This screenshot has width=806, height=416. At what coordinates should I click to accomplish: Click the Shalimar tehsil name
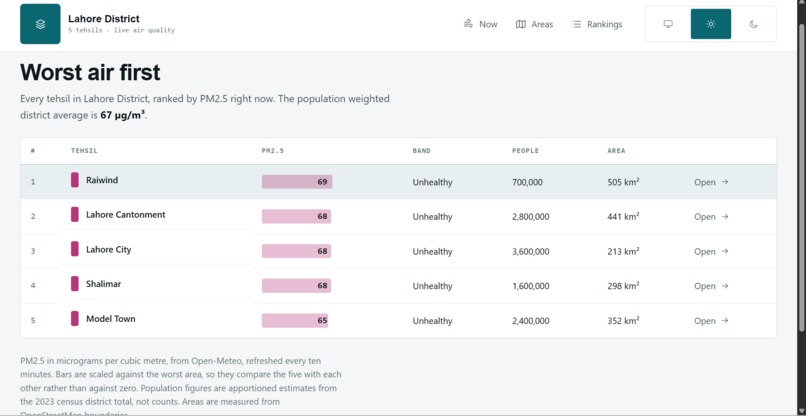pyautogui.click(x=103, y=284)
